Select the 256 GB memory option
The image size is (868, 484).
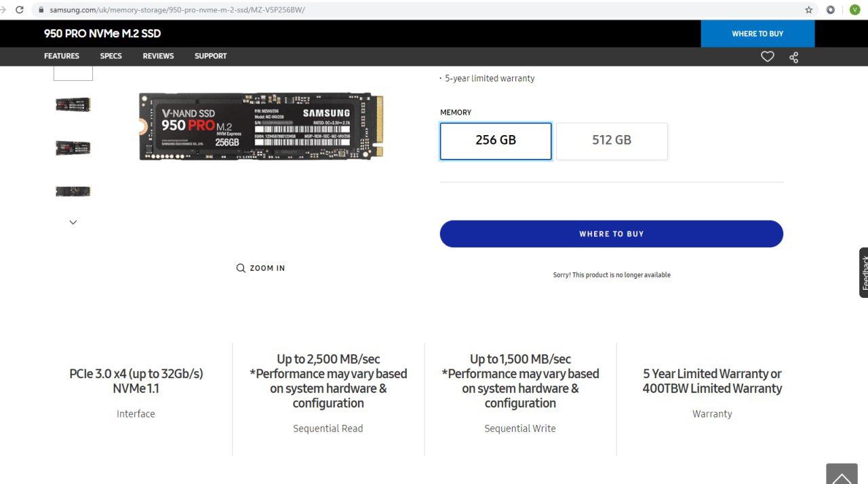pos(496,141)
